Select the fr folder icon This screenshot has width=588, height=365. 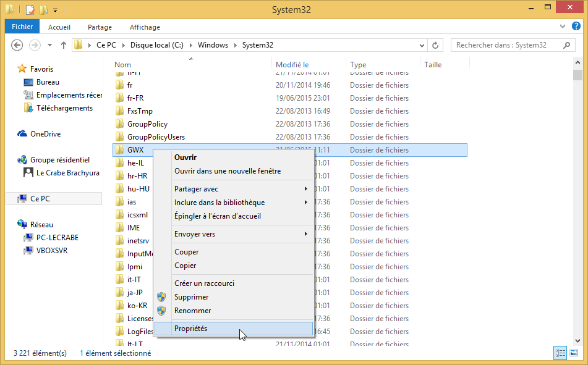tap(119, 85)
